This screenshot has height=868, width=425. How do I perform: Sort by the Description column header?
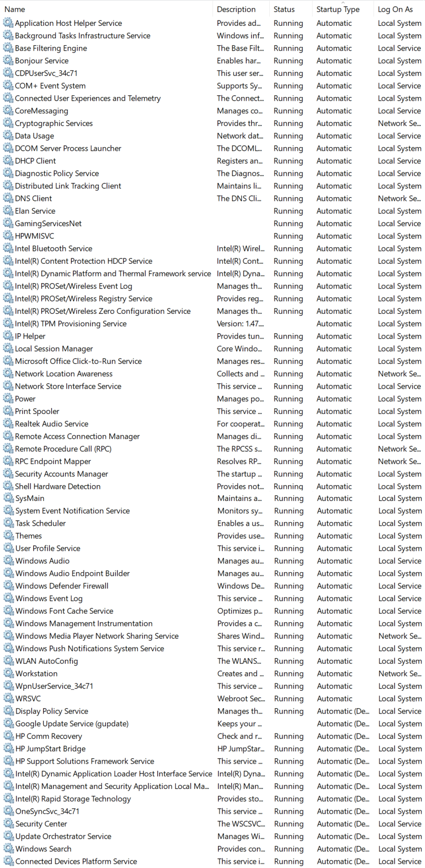tap(236, 9)
